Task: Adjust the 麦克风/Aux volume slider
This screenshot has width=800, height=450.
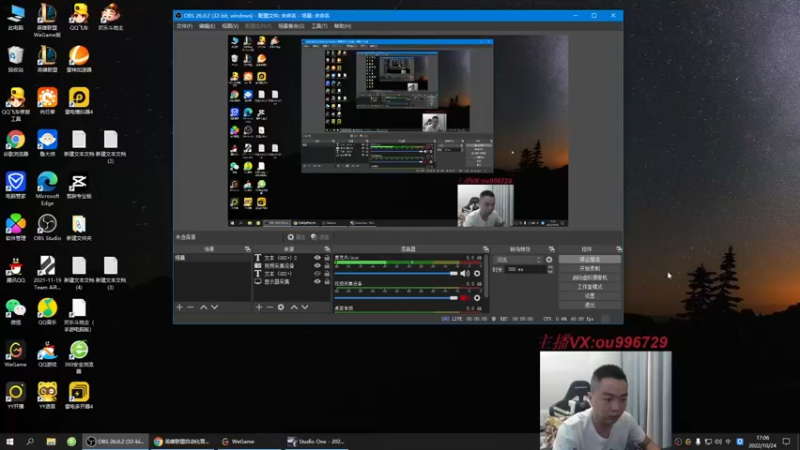Action: (396, 273)
